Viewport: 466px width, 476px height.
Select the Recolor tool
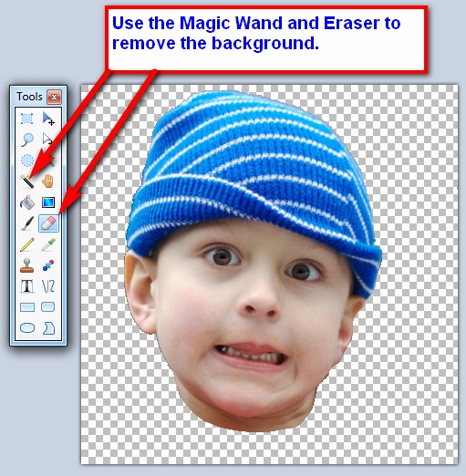click(x=48, y=265)
